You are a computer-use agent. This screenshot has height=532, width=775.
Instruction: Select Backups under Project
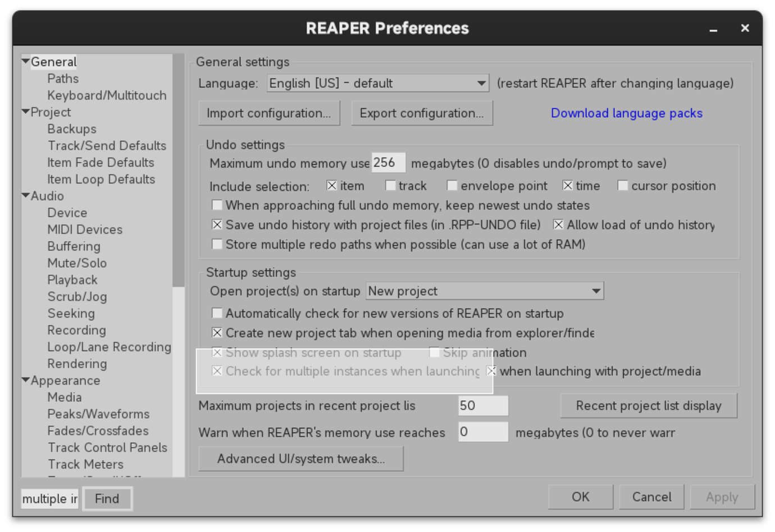(72, 129)
